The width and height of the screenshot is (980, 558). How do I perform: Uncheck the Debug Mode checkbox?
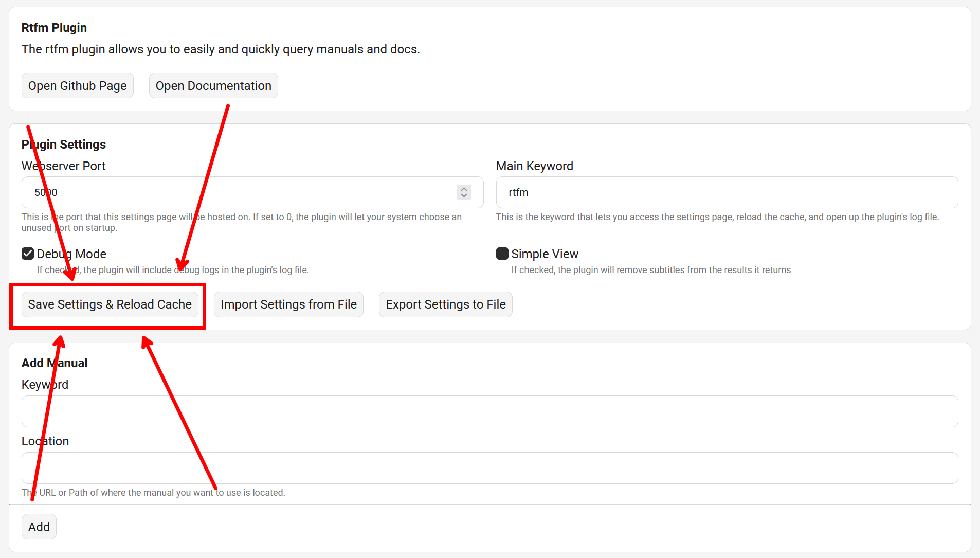tap(28, 254)
